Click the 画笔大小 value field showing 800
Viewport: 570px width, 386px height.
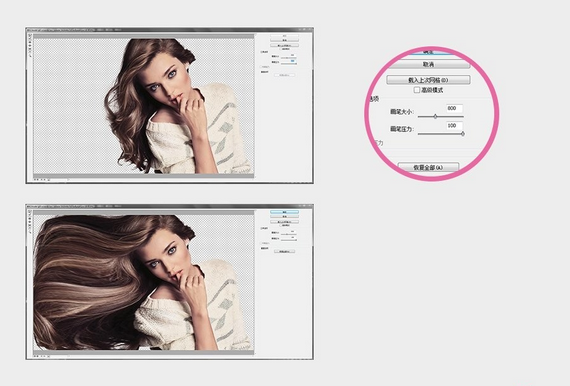pos(454,108)
